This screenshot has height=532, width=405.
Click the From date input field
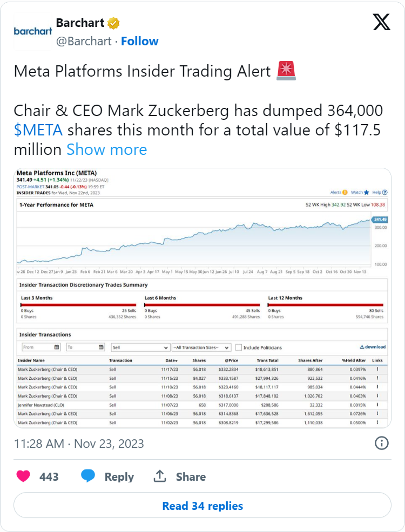pos(41,347)
